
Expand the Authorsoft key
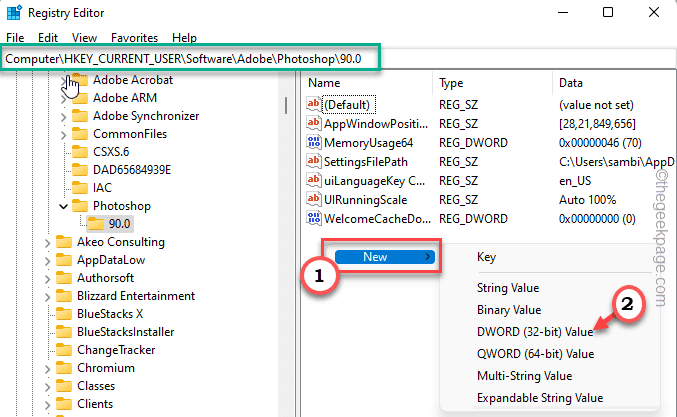pos(47,279)
